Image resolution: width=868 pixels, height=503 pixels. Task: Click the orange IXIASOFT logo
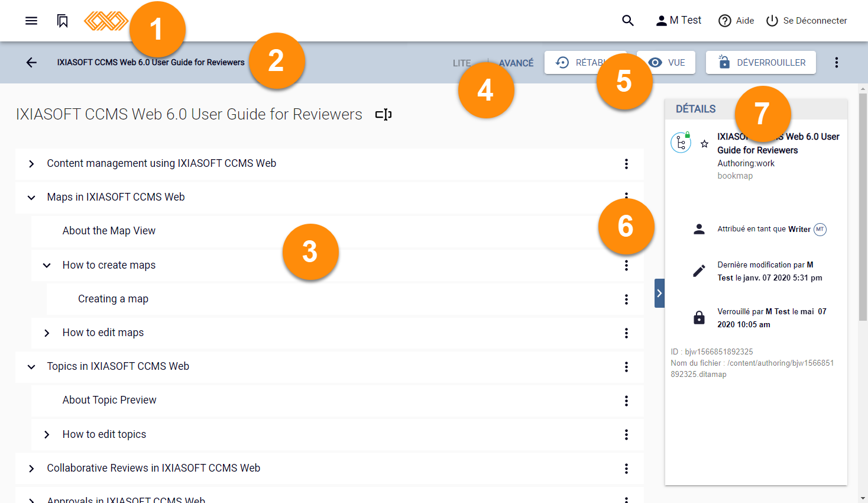[106, 21]
